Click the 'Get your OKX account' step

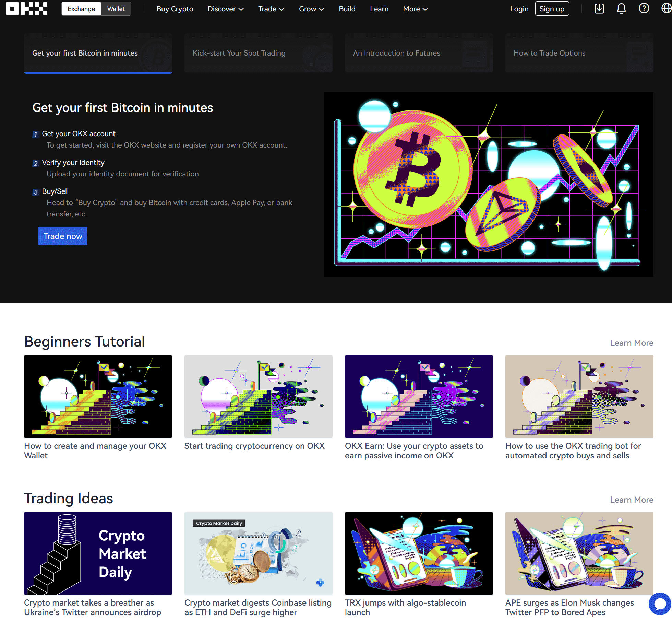click(79, 133)
